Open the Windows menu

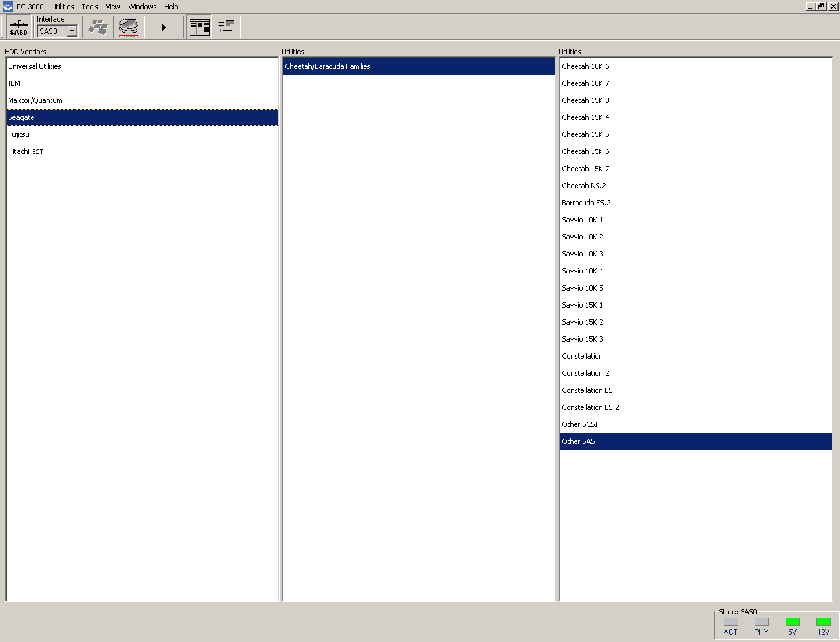pos(142,7)
